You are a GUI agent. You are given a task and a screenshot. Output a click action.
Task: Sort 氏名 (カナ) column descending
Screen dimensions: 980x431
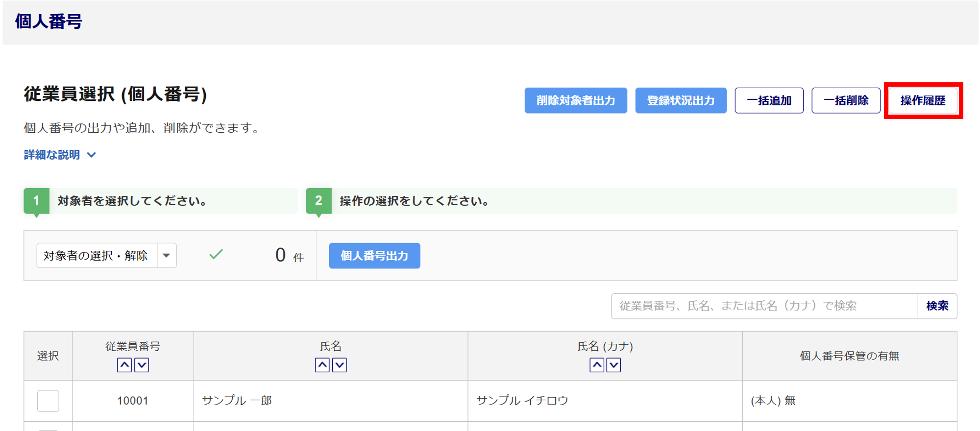tap(613, 365)
